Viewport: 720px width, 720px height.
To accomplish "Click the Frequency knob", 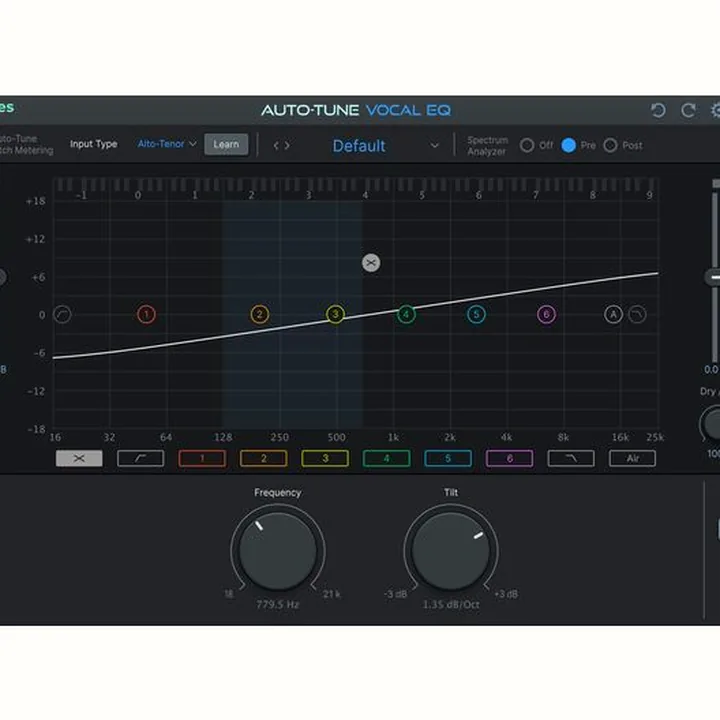I will tap(278, 551).
